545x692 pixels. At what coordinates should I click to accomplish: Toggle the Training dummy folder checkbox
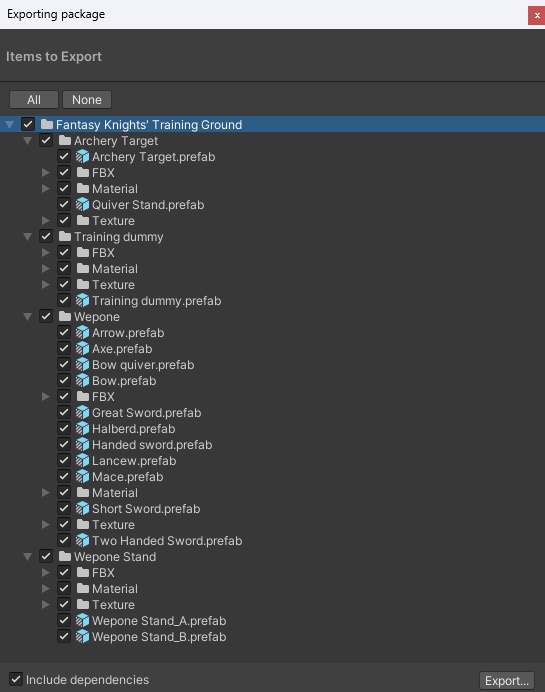pos(46,236)
